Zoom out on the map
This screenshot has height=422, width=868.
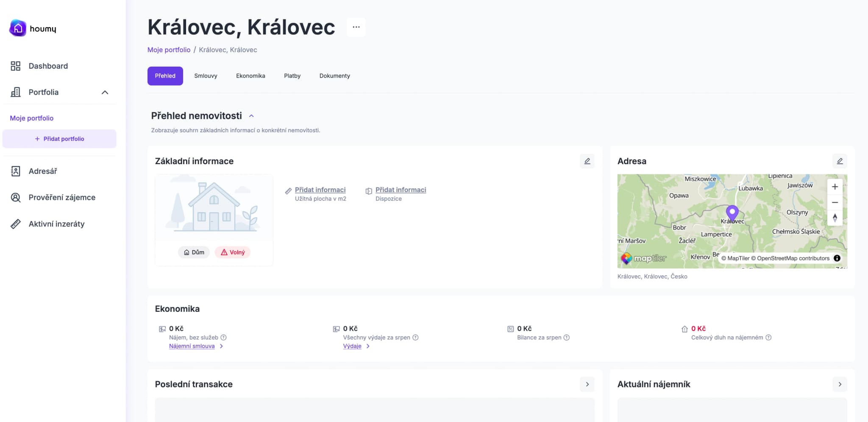pos(835,202)
